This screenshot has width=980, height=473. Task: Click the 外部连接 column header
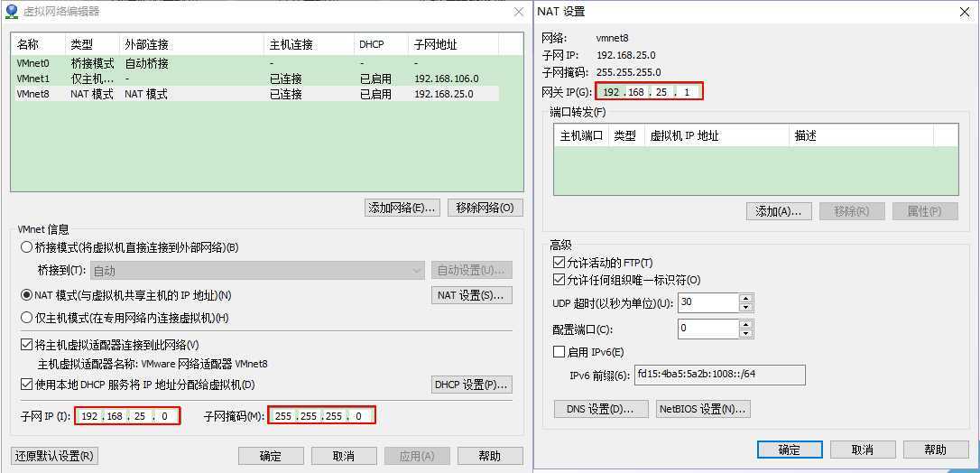click(x=191, y=44)
